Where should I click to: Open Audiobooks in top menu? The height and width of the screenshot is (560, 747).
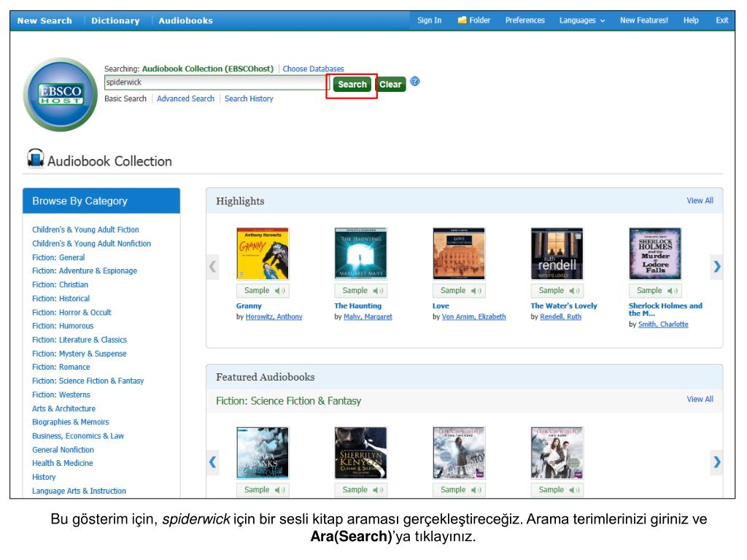185,20
